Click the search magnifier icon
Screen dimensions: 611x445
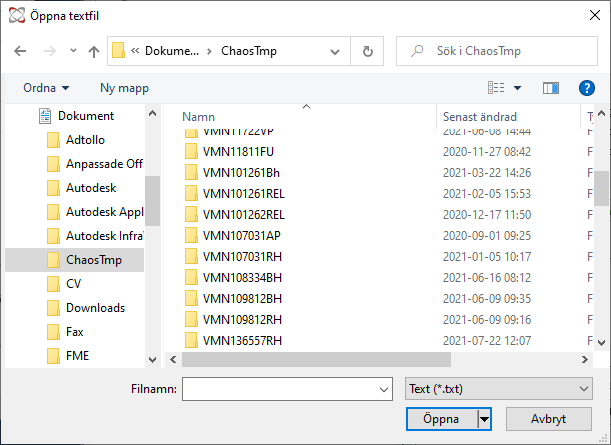click(417, 51)
